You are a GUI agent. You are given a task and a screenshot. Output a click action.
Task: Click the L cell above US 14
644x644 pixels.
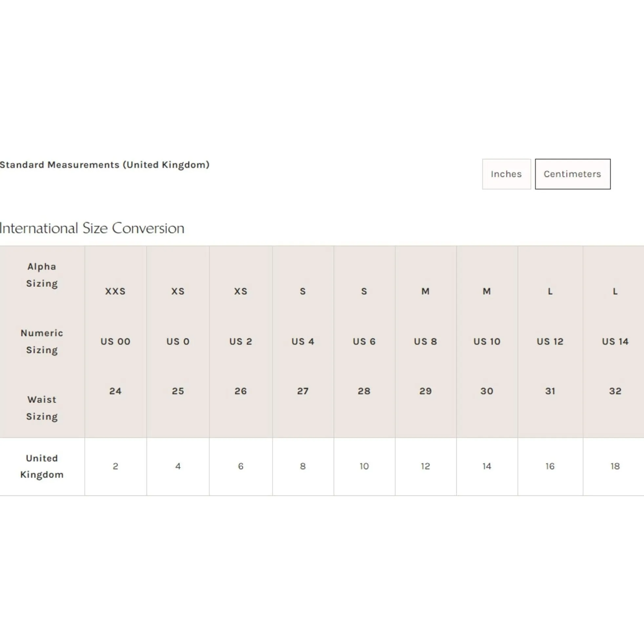point(615,291)
